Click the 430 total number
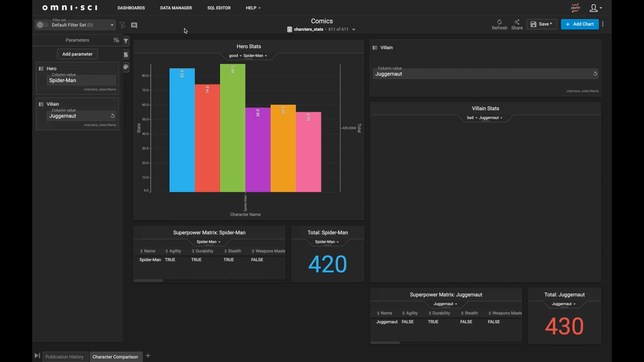 click(x=564, y=326)
